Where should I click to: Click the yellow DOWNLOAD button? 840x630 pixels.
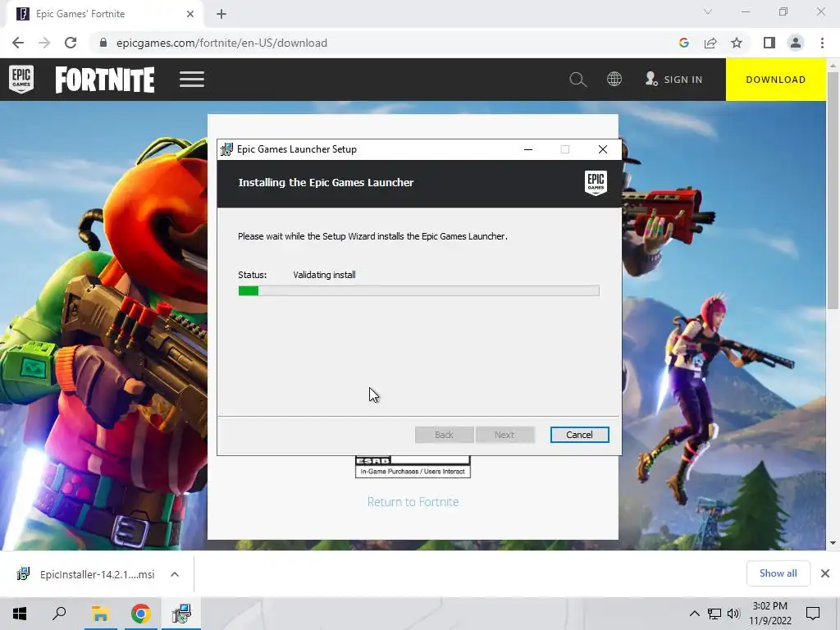[x=776, y=80]
